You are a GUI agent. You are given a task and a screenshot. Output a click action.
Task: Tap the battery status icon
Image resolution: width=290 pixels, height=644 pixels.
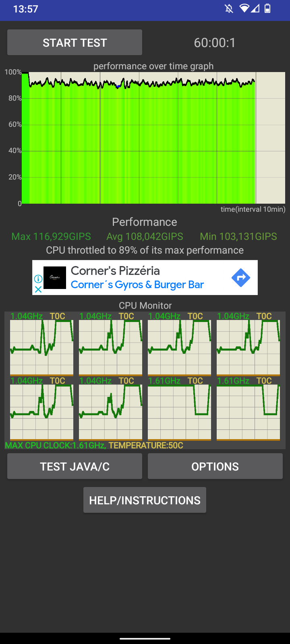click(x=267, y=8)
